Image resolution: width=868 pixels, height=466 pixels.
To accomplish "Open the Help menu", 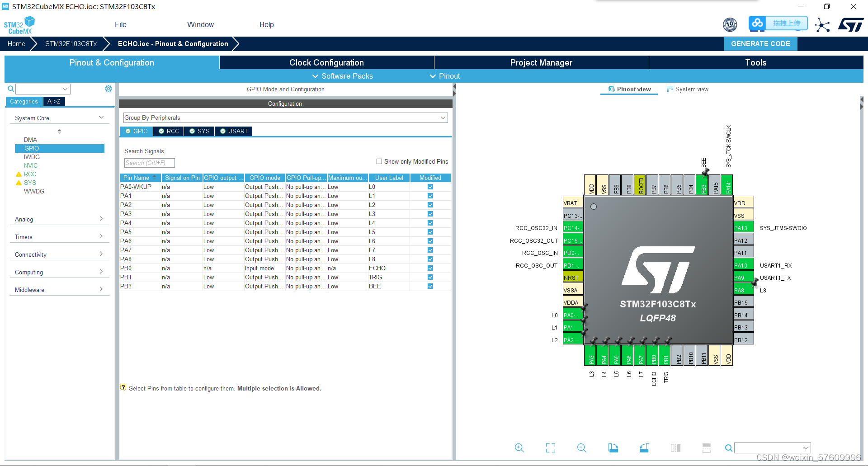I will click(266, 24).
